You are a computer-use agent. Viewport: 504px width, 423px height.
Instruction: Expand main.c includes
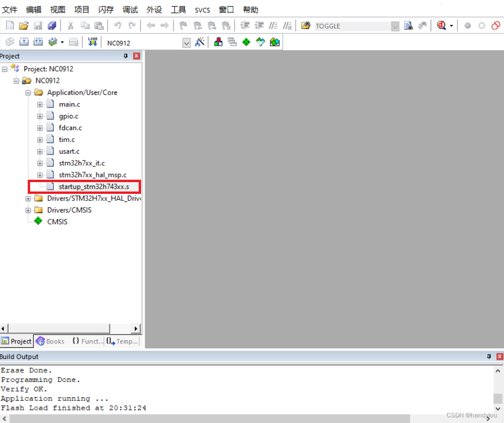pos(39,104)
